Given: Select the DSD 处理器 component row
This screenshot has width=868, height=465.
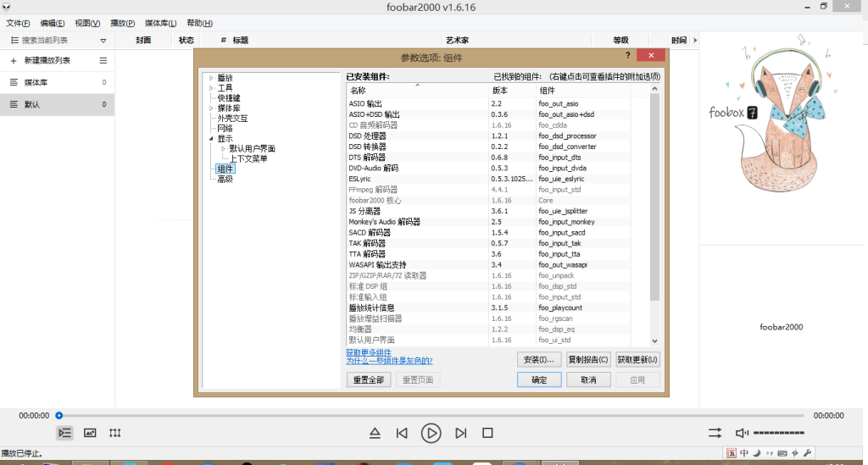Looking at the screenshot, I should coord(489,136).
